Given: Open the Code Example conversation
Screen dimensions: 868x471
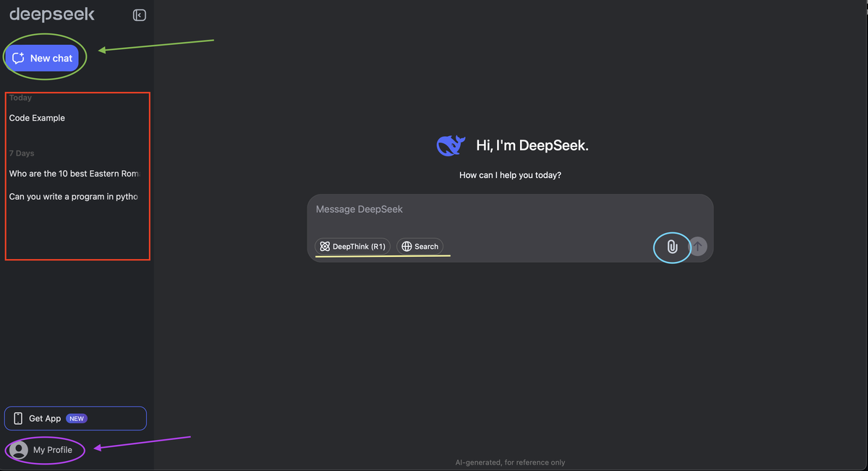Looking at the screenshot, I should [x=37, y=118].
